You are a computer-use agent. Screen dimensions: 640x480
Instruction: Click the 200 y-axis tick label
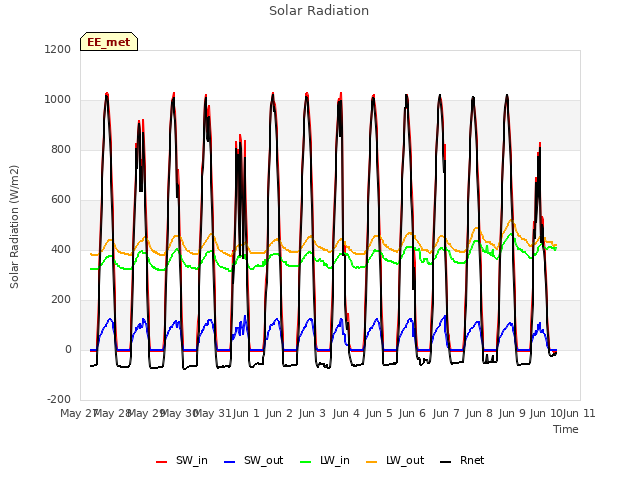click(x=61, y=300)
